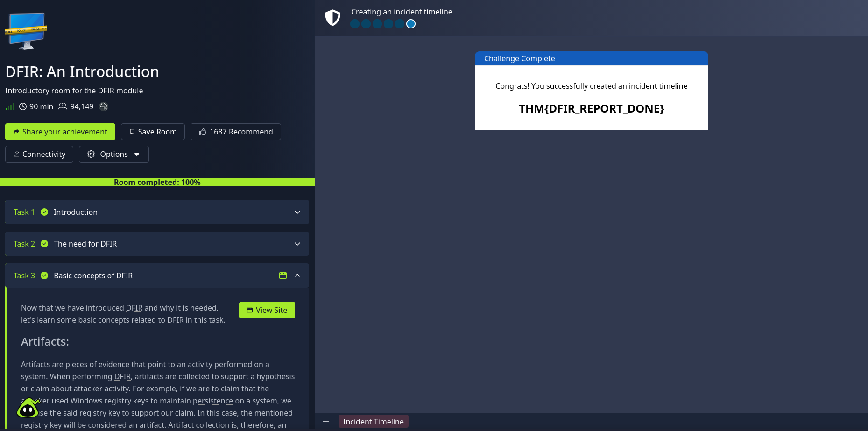The width and height of the screenshot is (868, 431).
Task: Click the underlined persistence term
Action: click(213, 401)
